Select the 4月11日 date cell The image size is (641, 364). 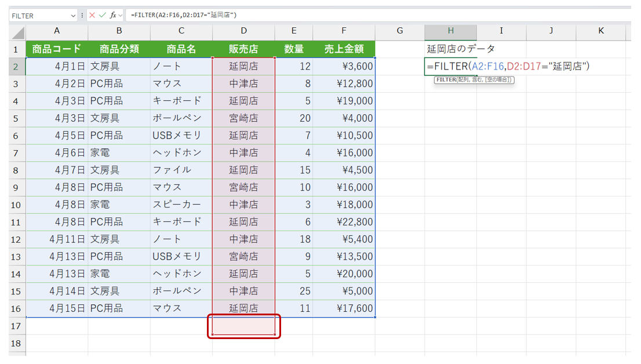coord(57,239)
